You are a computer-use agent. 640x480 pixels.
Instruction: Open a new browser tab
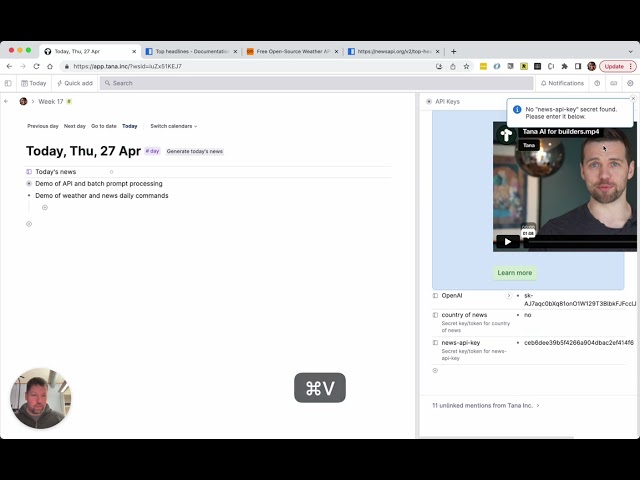tap(453, 51)
